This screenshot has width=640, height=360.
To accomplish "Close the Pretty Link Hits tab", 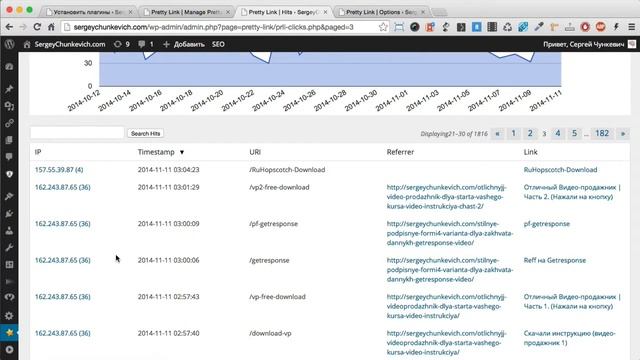I will (x=325, y=12).
